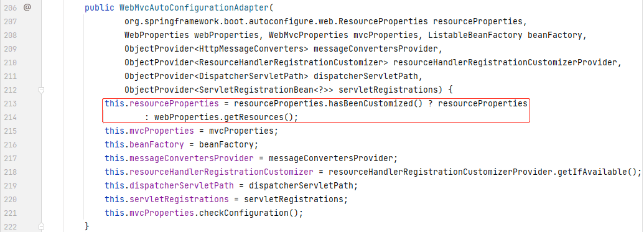Image resolution: width=644 pixels, height=232 pixels.
Task: Click the this.dispatcherServletPath field on line 219
Action: tap(169, 185)
